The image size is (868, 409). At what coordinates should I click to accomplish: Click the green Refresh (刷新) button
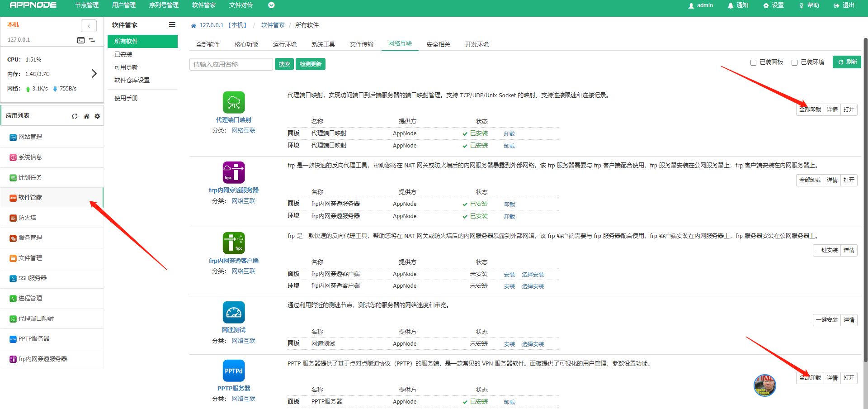[847, 62]
